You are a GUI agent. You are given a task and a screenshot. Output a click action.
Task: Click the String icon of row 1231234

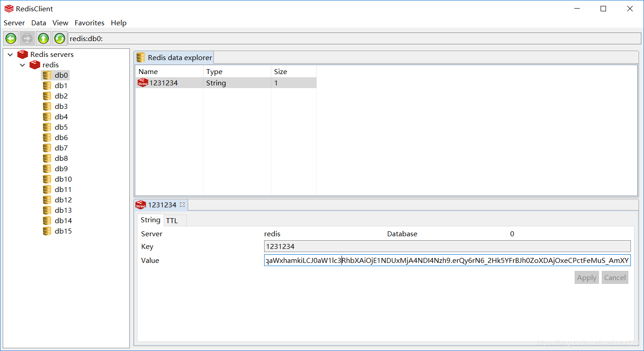(x=143, y=83)
